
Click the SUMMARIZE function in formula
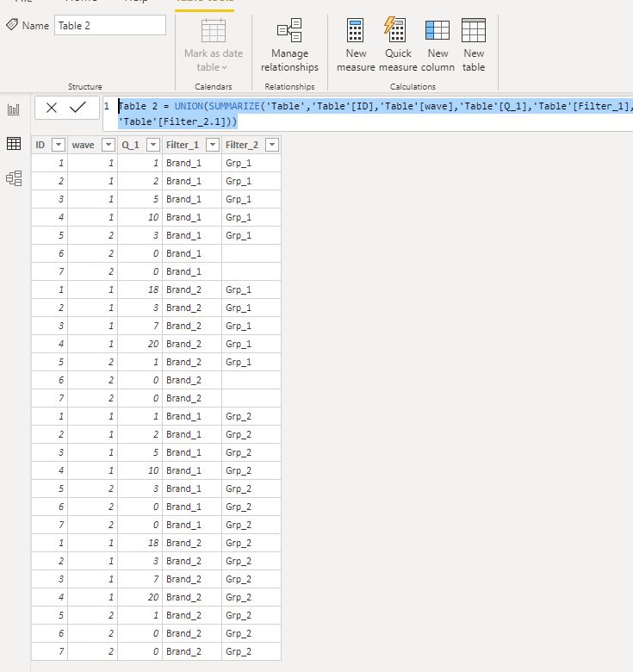[x=234, y=106]
